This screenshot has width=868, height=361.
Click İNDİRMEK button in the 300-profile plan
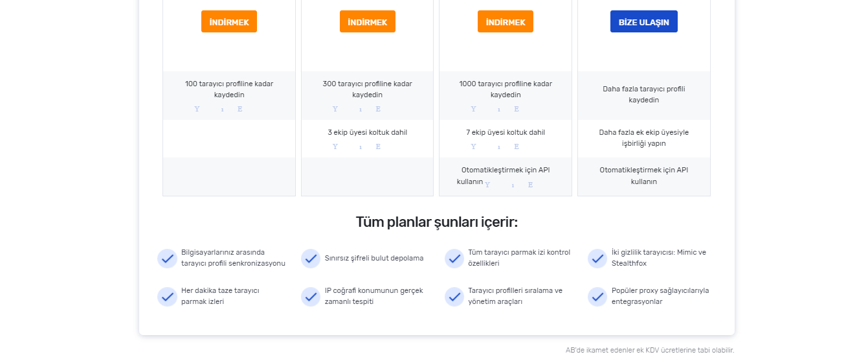(x=367, y=21)
